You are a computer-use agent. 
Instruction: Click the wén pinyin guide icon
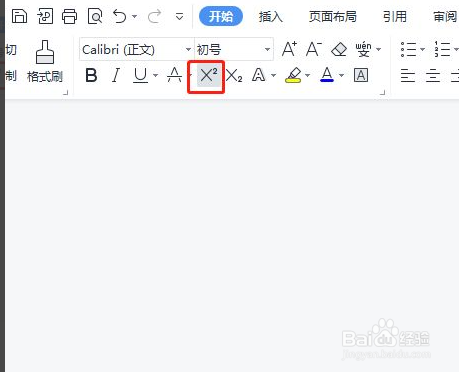click(x=363, y=49)
